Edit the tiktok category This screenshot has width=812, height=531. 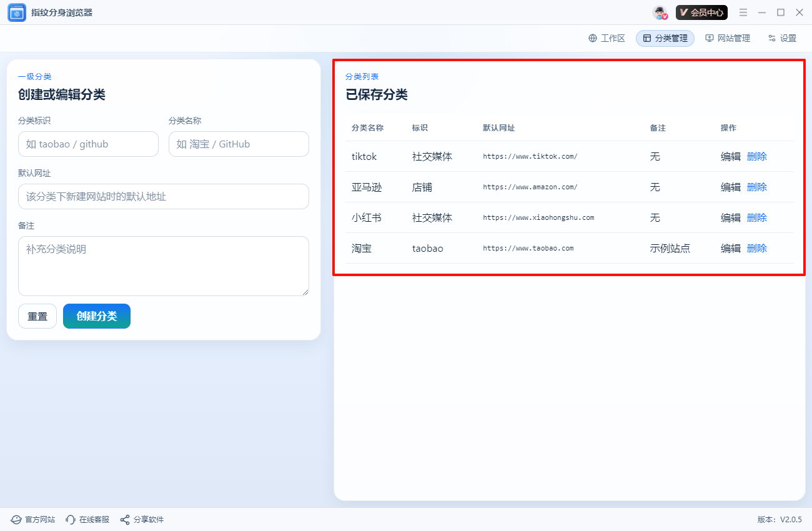click(731, 156)
